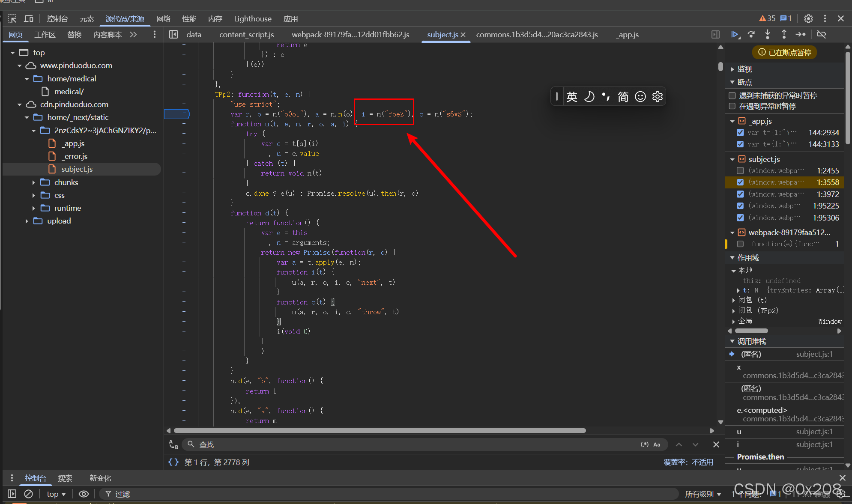Click the scope pane horizontal scrollbar
852x504 pixels.
(751, 331)
